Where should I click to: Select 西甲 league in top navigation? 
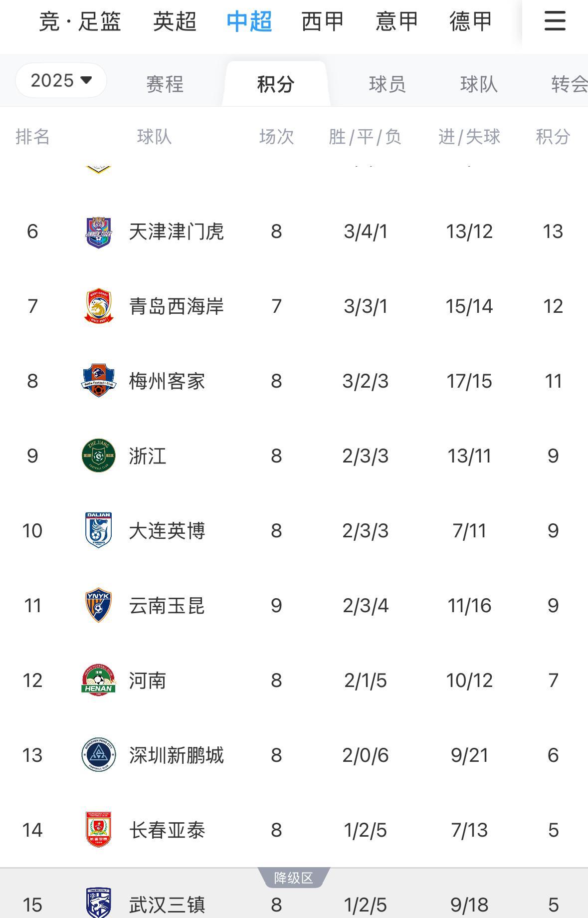coord(323,21)
